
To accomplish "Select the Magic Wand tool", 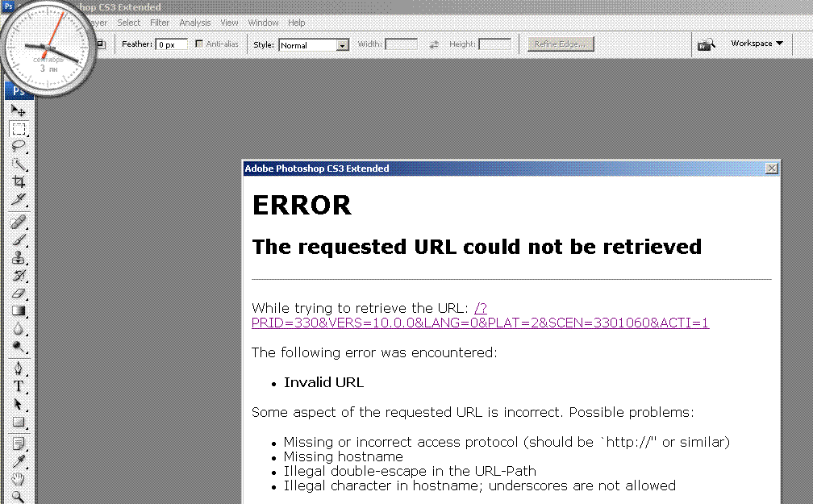I will (18, 164).
